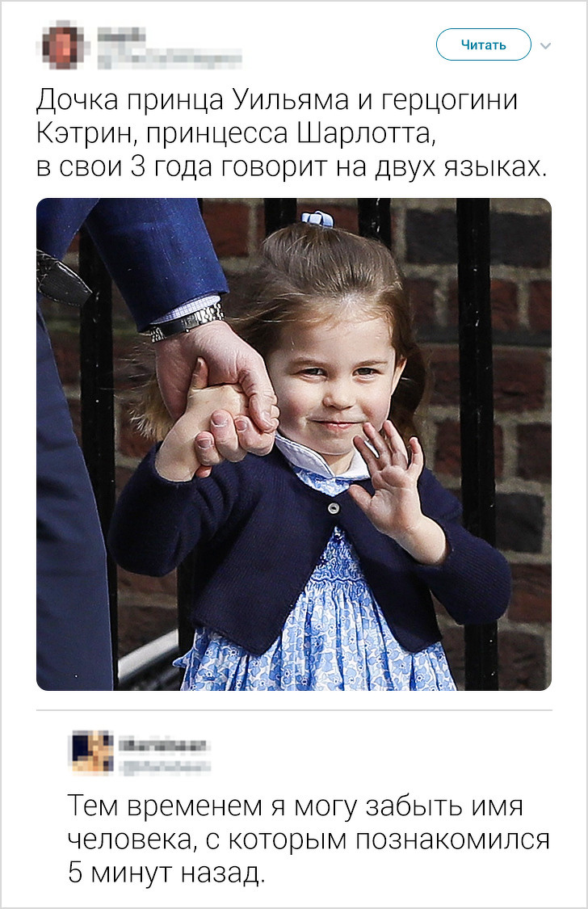The image size is (588, 909).
Task: Click the tweet author's blurred handle
Action: coord(170,57)
